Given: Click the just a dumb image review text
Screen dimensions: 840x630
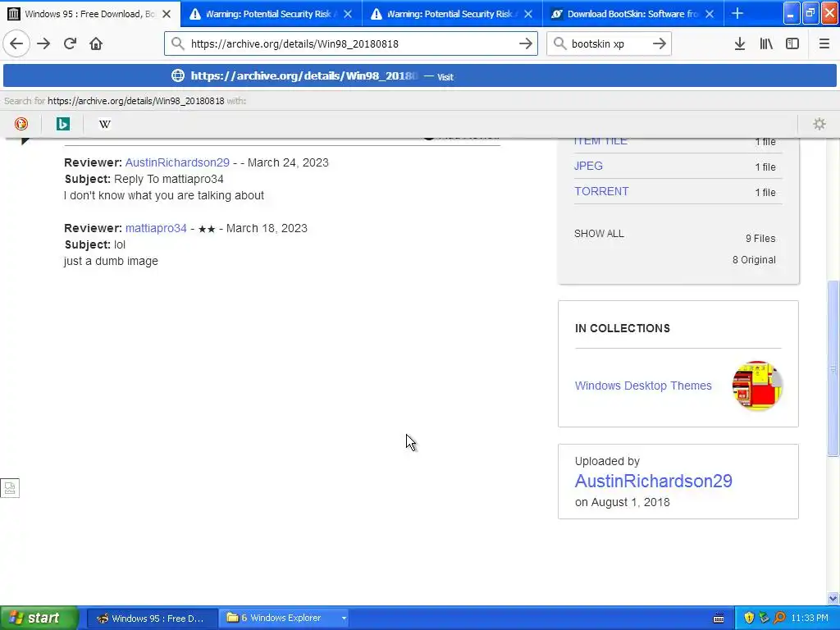Looking at the screenshot, I should (x=111, y=262).
